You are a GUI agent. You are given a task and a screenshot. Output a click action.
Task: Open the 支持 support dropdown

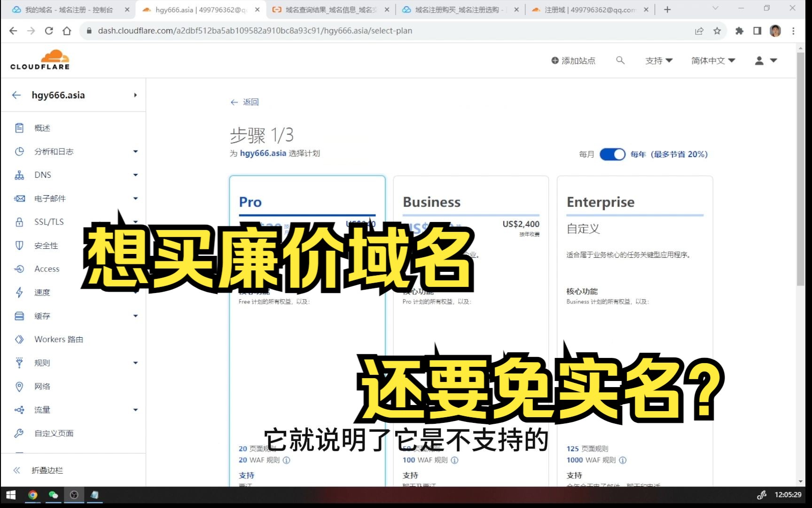click(x=659, y=60)
